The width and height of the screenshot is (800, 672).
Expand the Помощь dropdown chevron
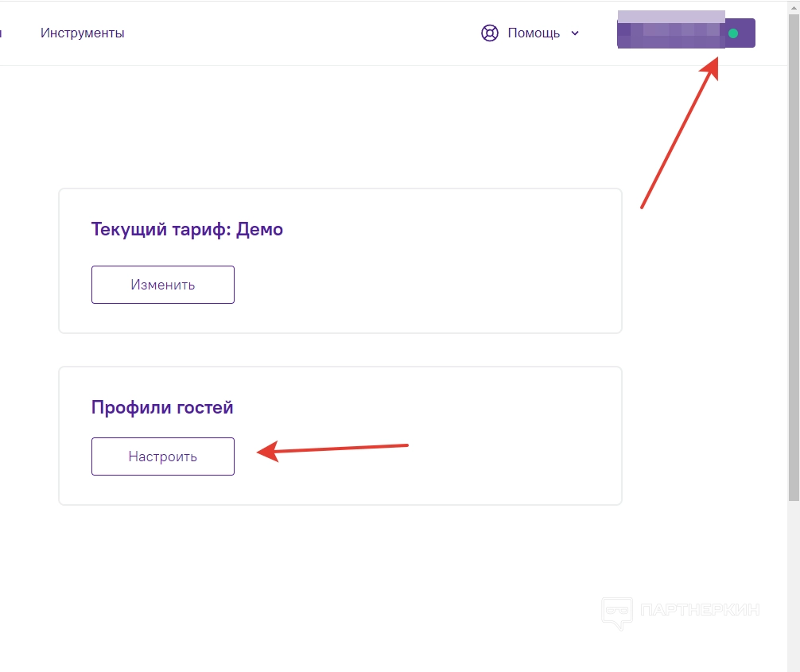click(x=575, y=33)
